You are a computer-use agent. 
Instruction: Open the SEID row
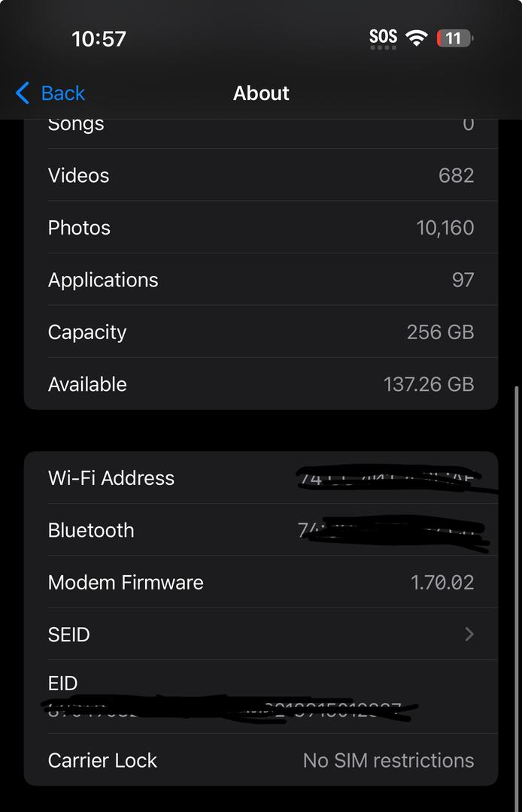[261, 634]
